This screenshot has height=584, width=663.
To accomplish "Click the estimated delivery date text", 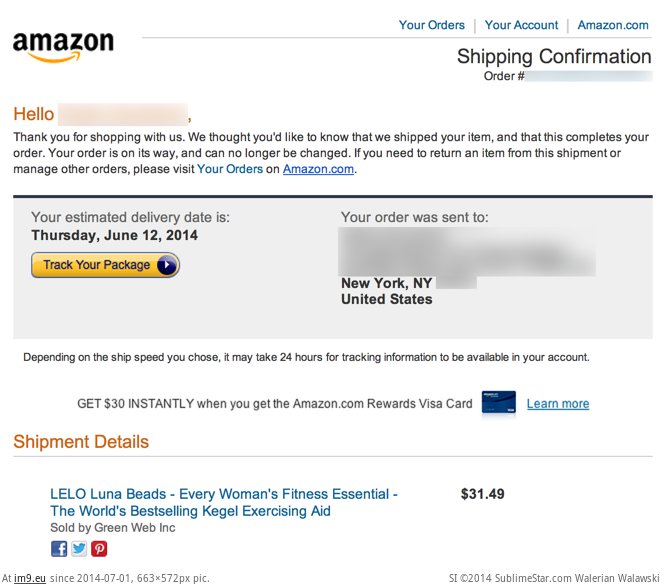I will click(115, 235).
